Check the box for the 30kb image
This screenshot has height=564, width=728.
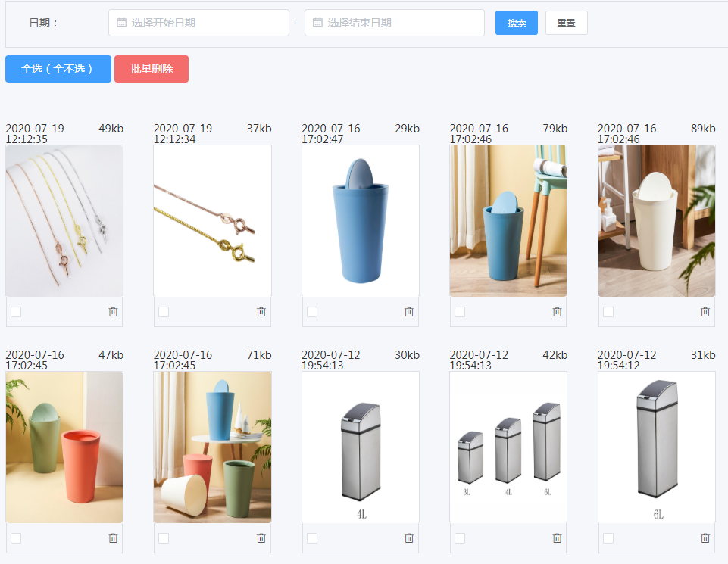(312, 538)
